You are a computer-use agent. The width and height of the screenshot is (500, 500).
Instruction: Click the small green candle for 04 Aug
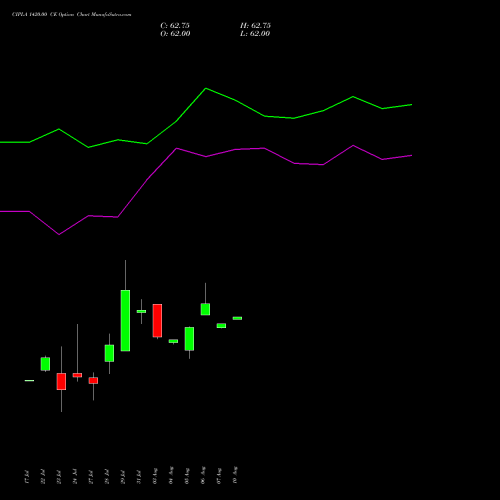coord(173,341)
